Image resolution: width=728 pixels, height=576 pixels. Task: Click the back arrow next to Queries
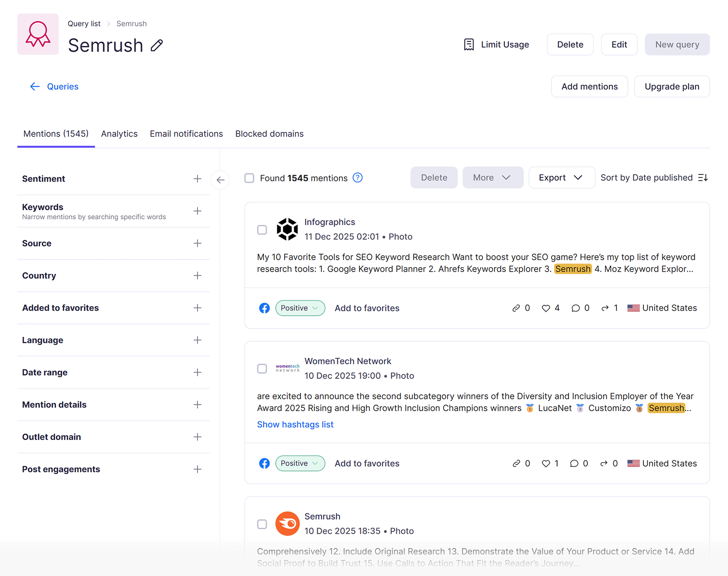(35, 86)
